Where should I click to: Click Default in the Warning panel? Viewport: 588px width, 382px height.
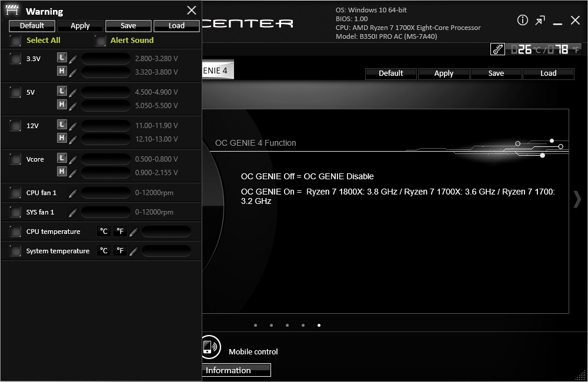pos(32,26)
